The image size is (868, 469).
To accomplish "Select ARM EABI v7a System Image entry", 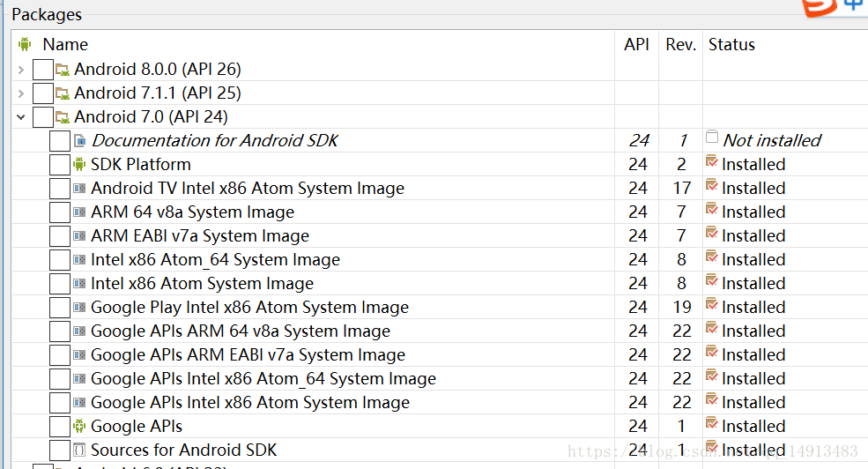I will (x=200, y=236).
